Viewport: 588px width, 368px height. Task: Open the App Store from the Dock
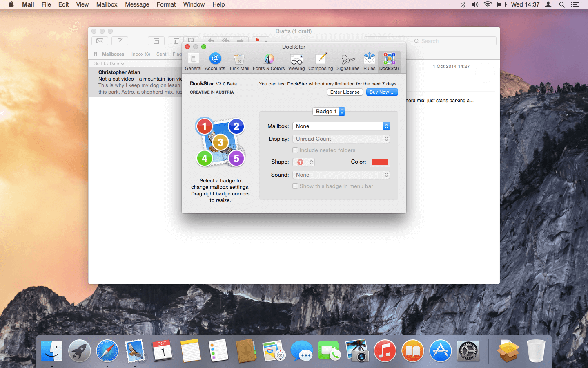pyautogui.click(x=441, y=351)
